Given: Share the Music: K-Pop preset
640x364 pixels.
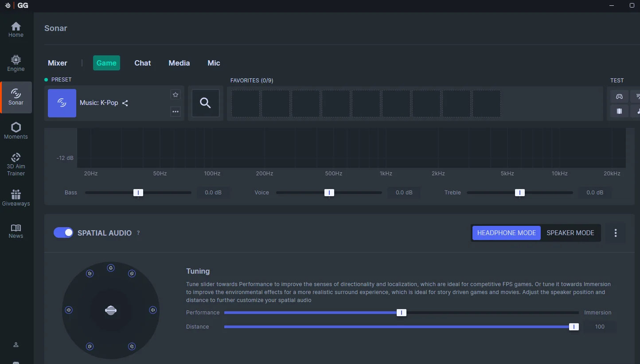Looking at the screenshot, I should pos(125,103).
